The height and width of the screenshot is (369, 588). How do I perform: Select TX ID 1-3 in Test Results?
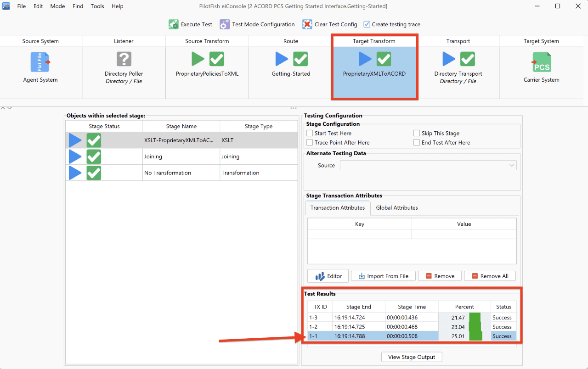click(320, 318)
